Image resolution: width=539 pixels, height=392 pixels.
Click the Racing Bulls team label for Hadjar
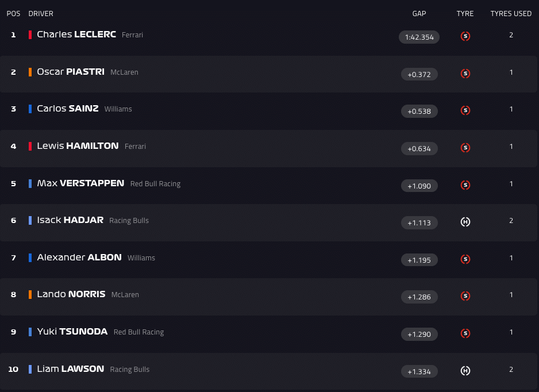129,221
